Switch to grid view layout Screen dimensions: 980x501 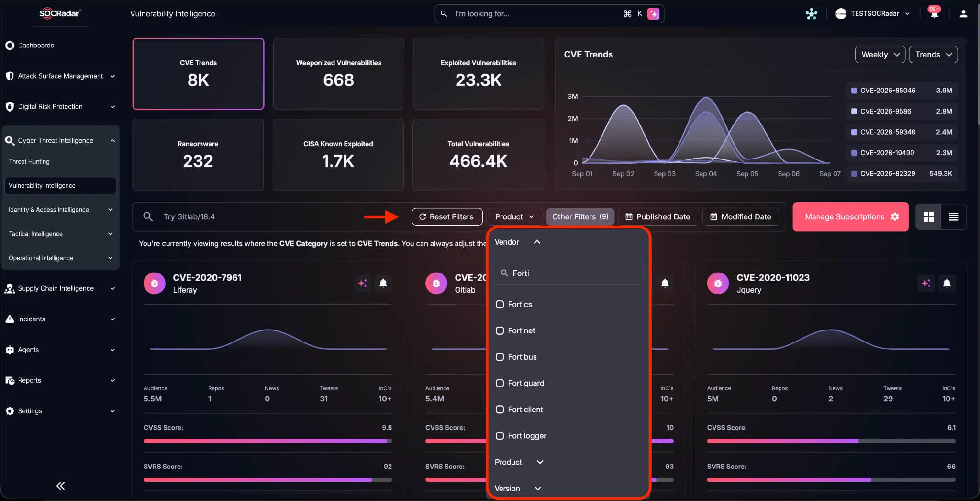point(928,217)
